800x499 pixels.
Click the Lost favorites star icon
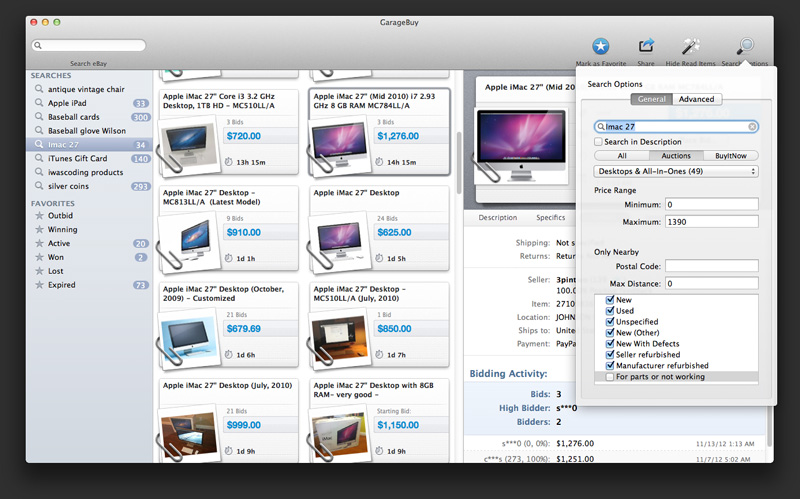pos(39,271)
